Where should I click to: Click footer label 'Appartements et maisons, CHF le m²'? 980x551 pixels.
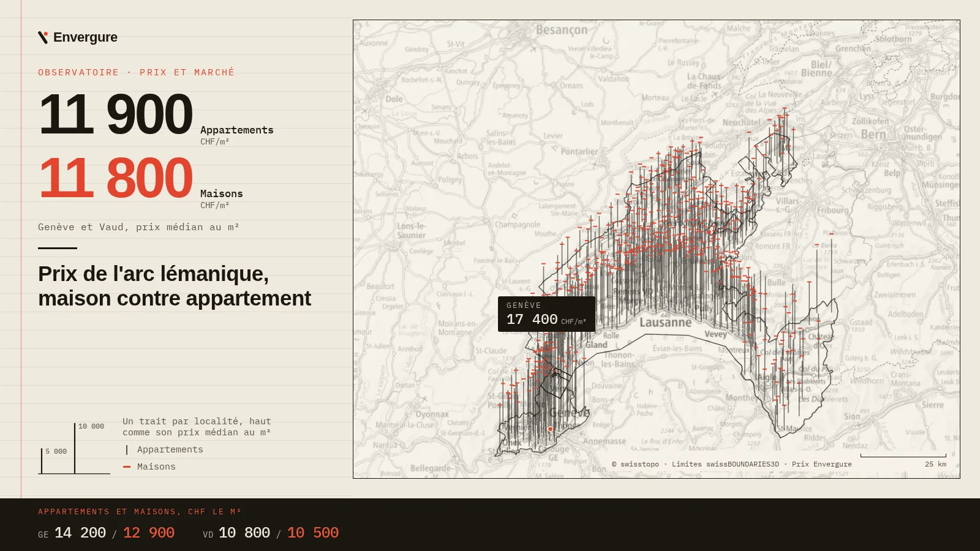tap(140, 512)
